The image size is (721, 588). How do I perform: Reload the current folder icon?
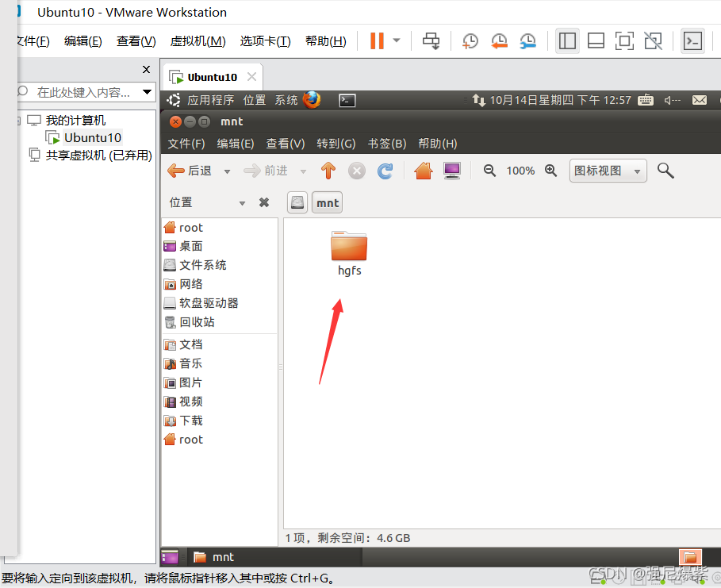tap(385, 171)
